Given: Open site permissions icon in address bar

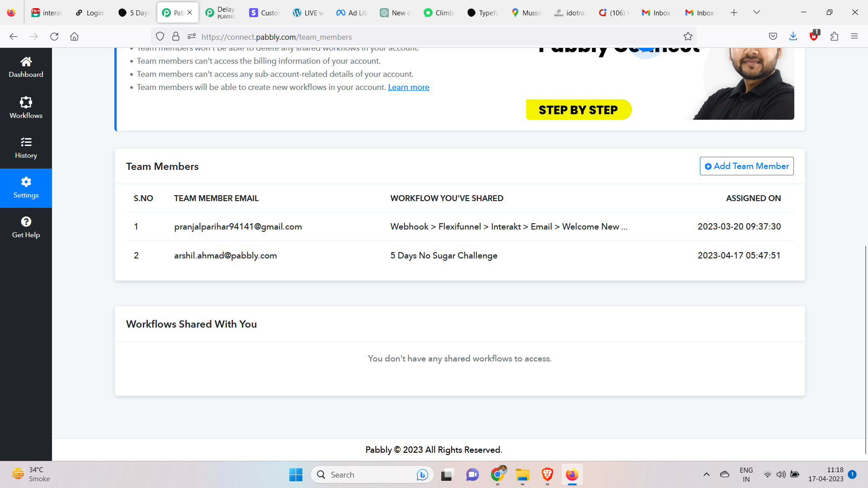Looking at the screenshot, I should pos(192,37).
